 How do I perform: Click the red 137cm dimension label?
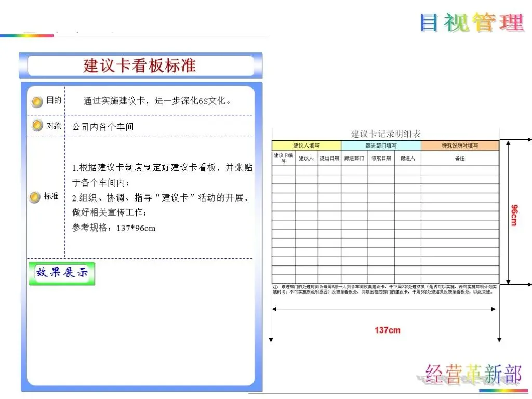click(x=388, y=330)
